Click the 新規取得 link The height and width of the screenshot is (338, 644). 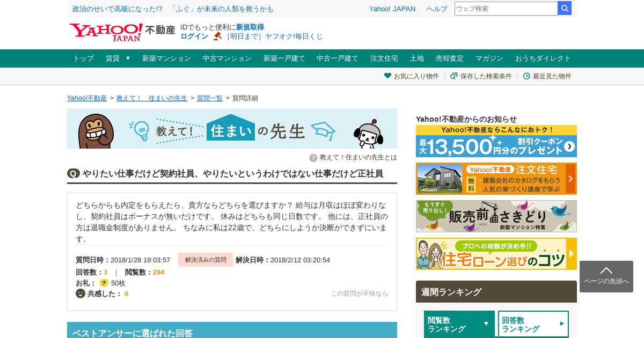pos(250,27)
